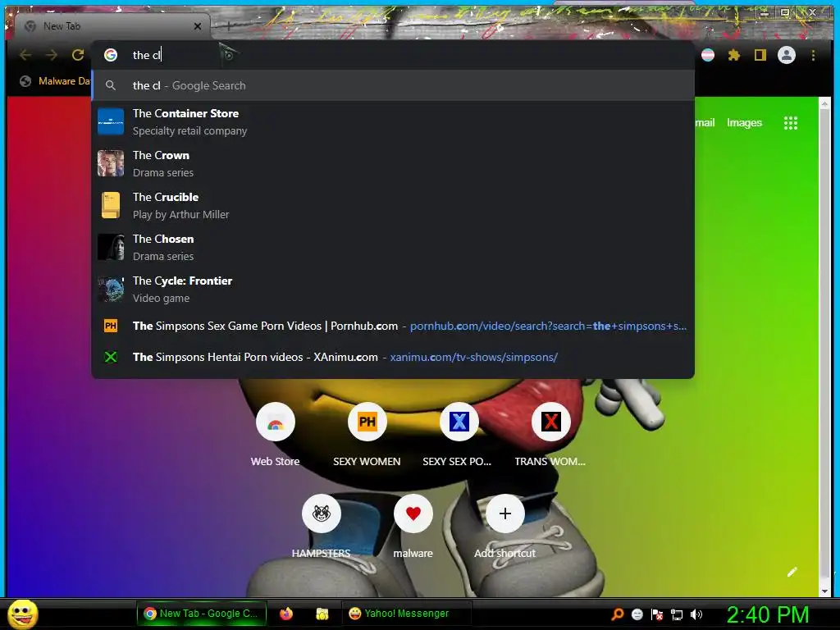
Task: Click the page scrollbar down arrow
Action: (x=824, y=591)
